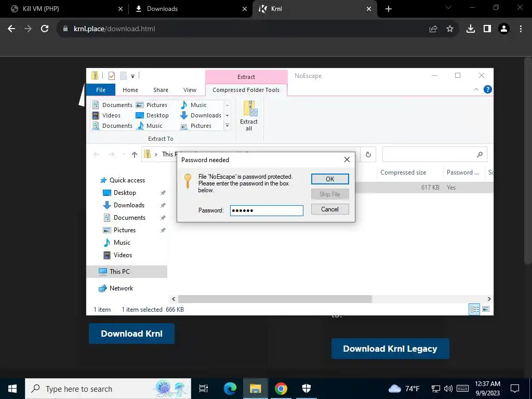Click OK in the Password needed dialog
Screen dimensions: 532x399
tap(330, 179)
